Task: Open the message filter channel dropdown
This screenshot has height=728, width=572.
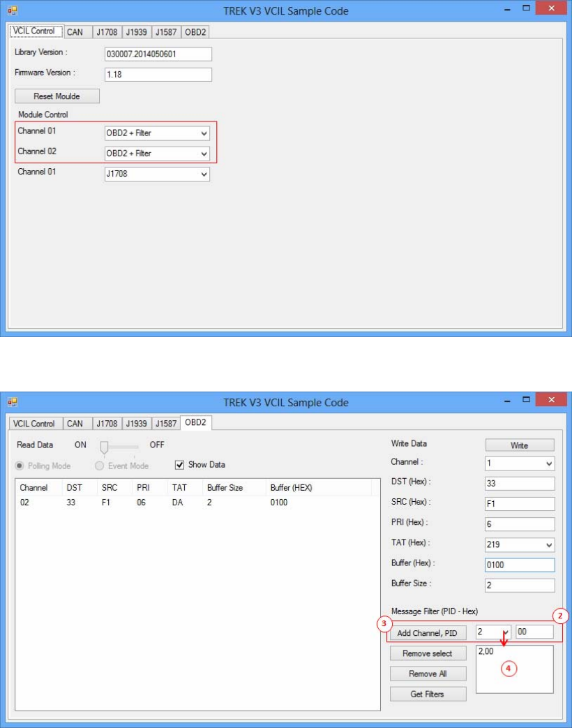Action: (x=494, y=632)
